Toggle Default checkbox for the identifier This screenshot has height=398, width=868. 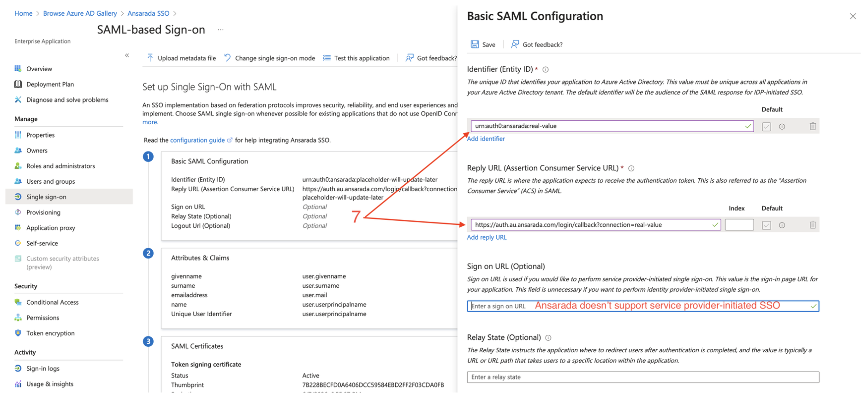tap(767, 127)
